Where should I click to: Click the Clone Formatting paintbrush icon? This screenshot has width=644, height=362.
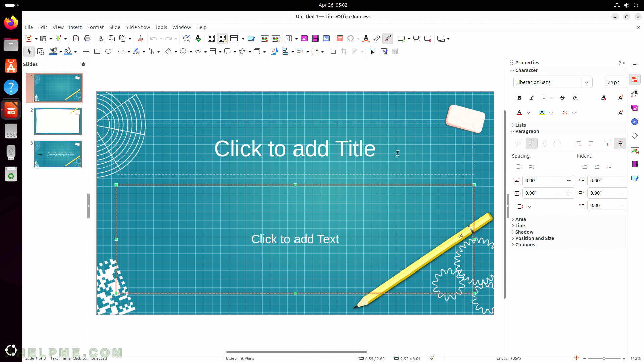tap(140, 39)
